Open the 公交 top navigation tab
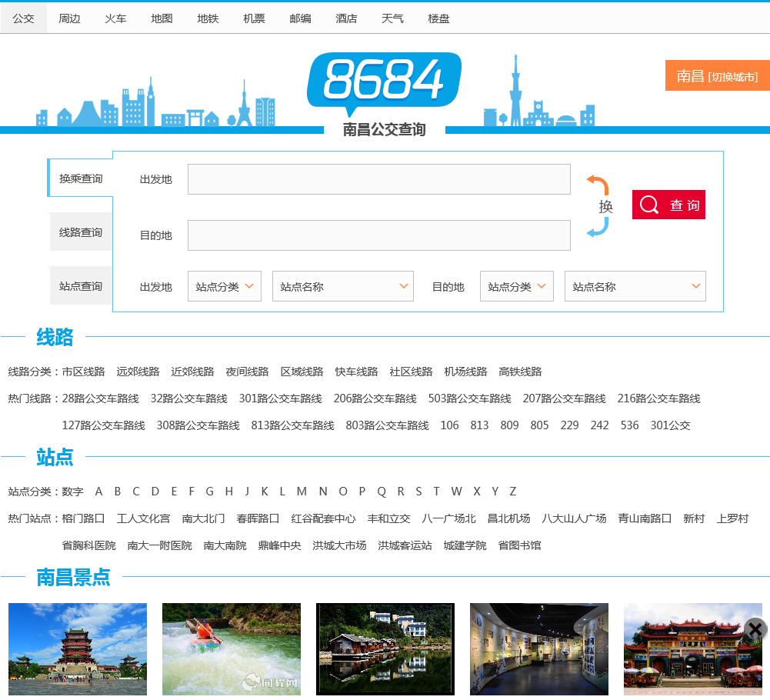 click(x=23, y=18)
